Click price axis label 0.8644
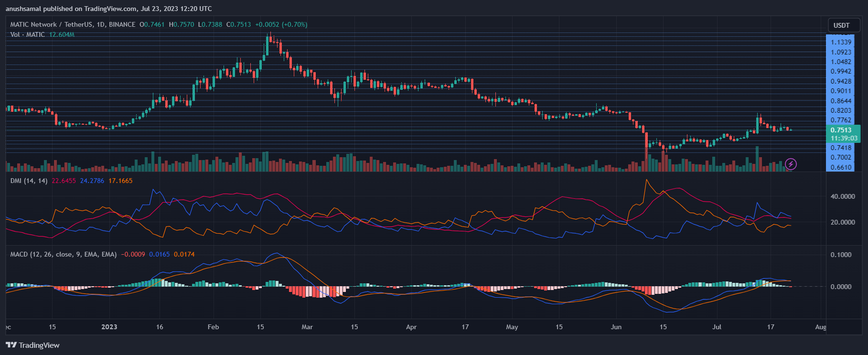The height and width of the screenshot is (355, 868). click(x=841, y=101)
